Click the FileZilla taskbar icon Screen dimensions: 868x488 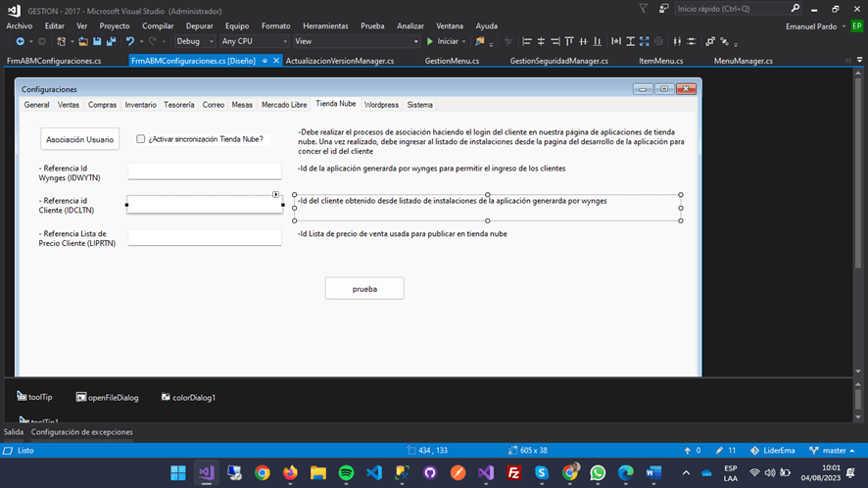[513, 473]
